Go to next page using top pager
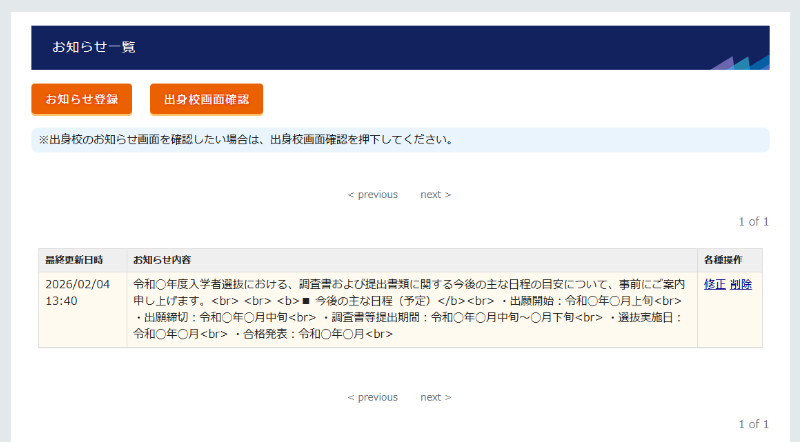800x442 pixels. tap(435, 194)
